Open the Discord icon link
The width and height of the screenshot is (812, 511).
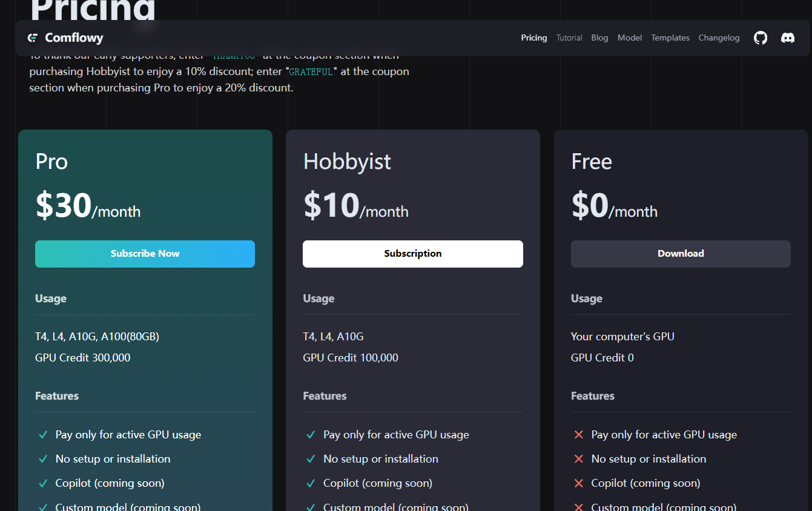pyautogui.click(x=788, y=38)
